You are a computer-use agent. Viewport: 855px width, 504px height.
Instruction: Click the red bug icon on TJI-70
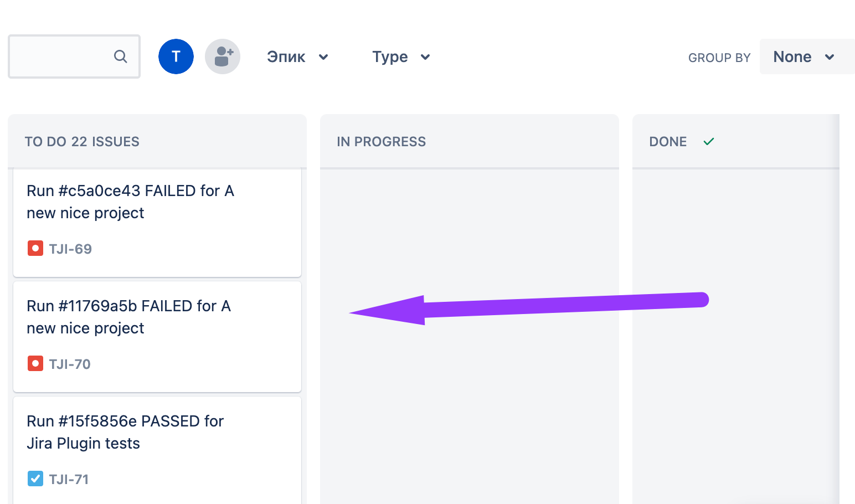[x=35, y=363]
